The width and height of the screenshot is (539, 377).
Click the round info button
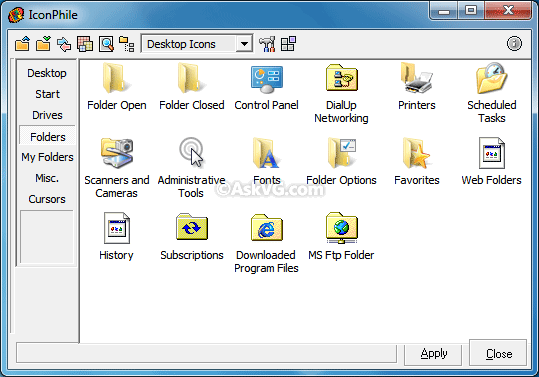point(514,44)
